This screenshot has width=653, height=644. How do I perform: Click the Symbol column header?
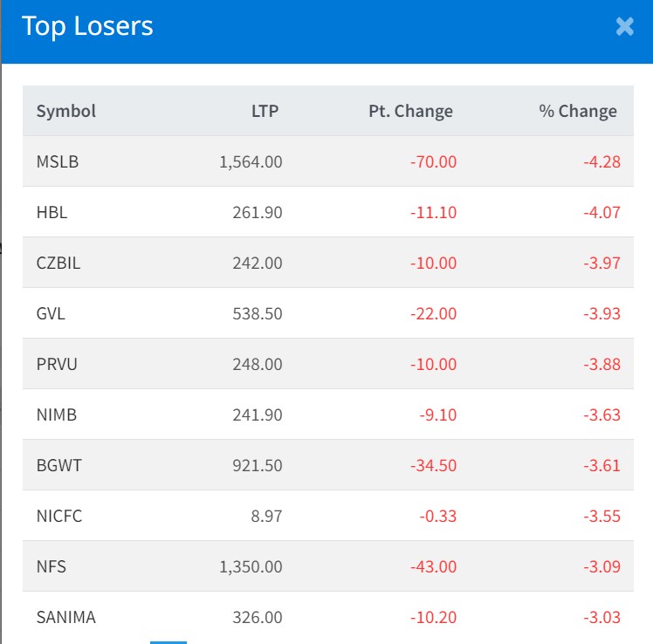click(66, 111)
